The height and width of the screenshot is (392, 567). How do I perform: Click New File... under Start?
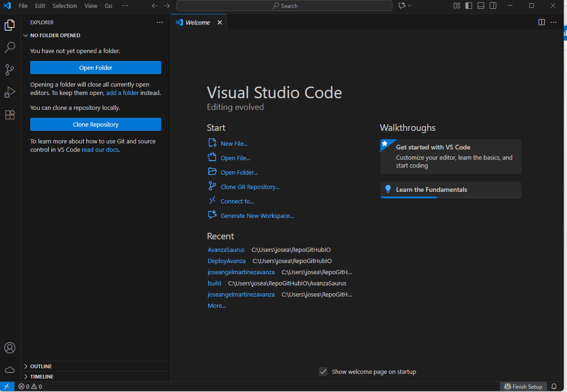[x=234, y=143]
